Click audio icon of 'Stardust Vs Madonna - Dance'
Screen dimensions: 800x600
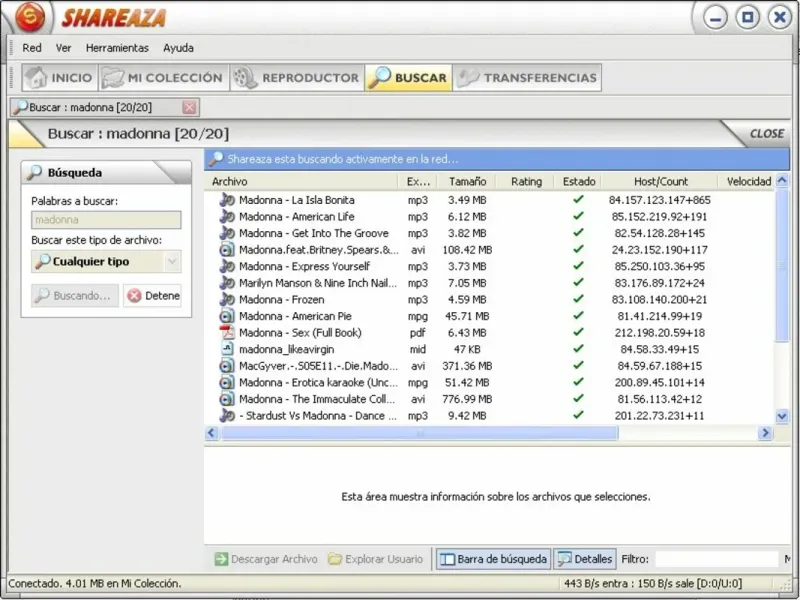point(227,415)
